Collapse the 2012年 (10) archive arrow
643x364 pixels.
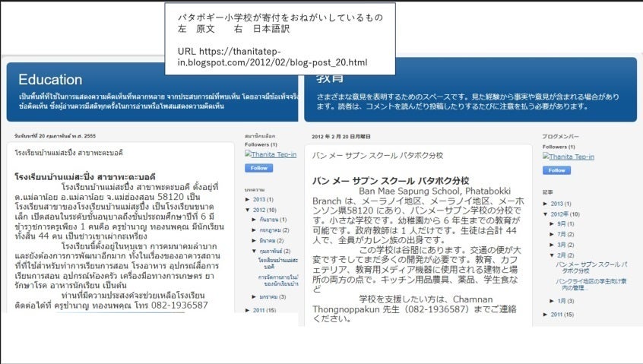tap(545, 214)
